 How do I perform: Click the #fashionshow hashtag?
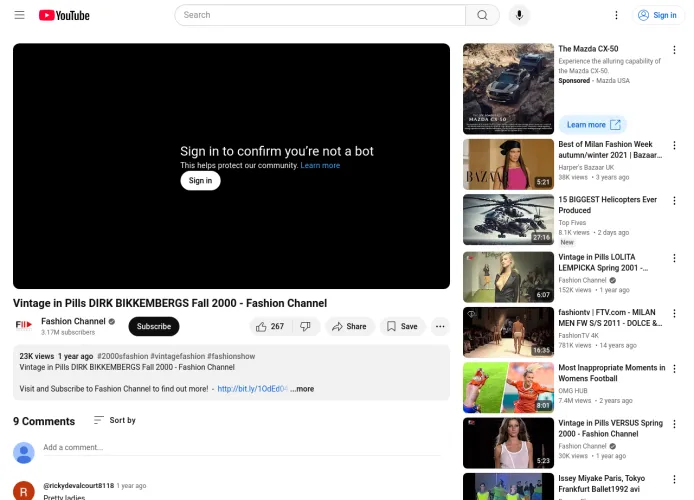point(231,356)
